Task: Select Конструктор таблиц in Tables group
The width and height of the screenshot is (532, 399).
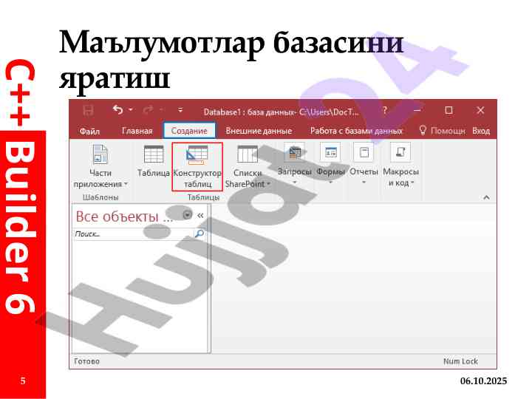Action: coord(197,166)
